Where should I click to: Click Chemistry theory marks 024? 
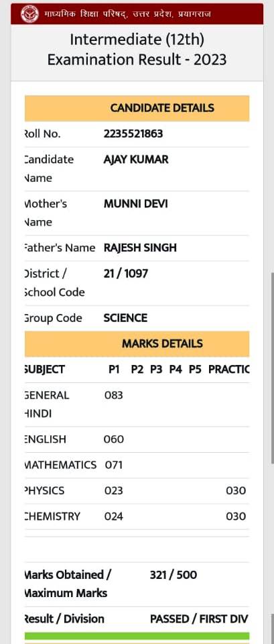[114, 517]
